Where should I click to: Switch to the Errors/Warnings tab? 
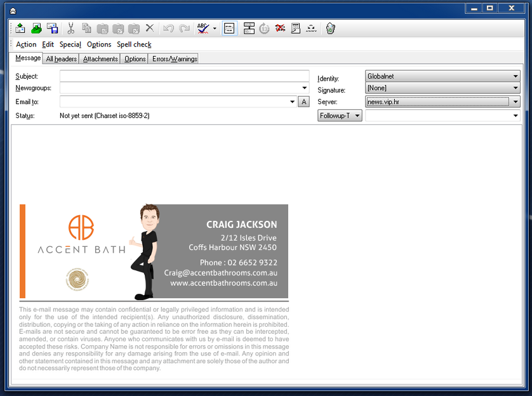point(175,58)
